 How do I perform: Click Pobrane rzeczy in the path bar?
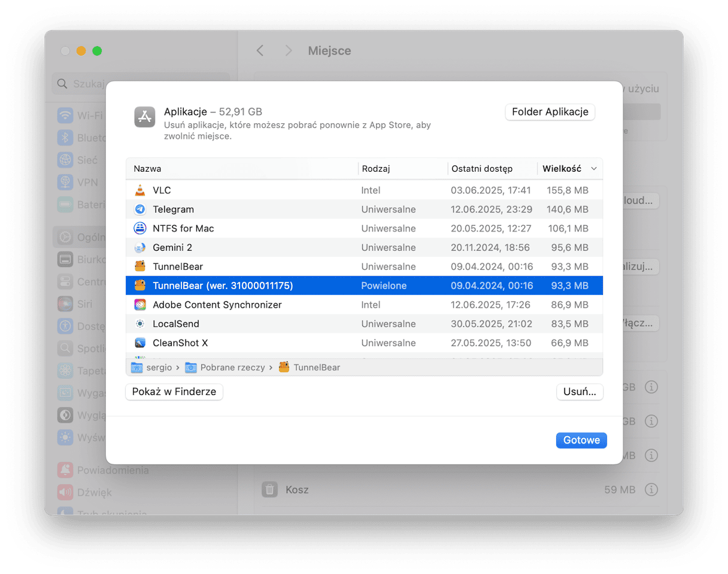tap(232, 368)
